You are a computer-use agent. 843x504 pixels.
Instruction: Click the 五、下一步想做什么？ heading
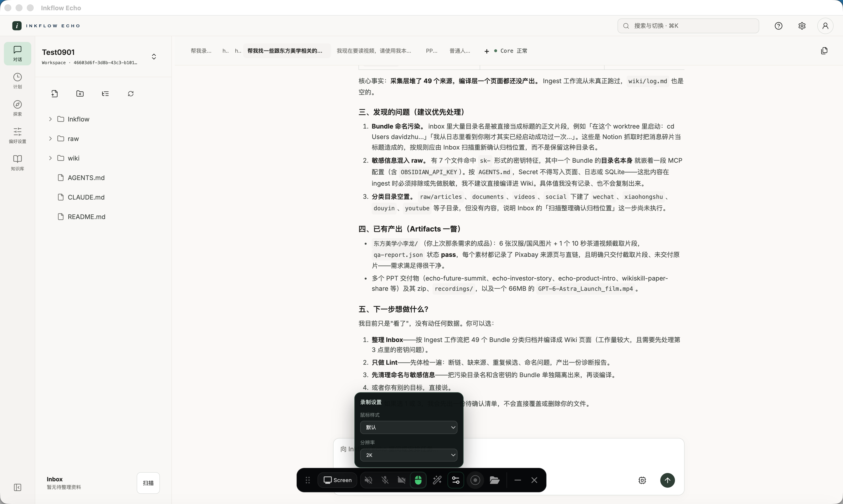[393, 309]
